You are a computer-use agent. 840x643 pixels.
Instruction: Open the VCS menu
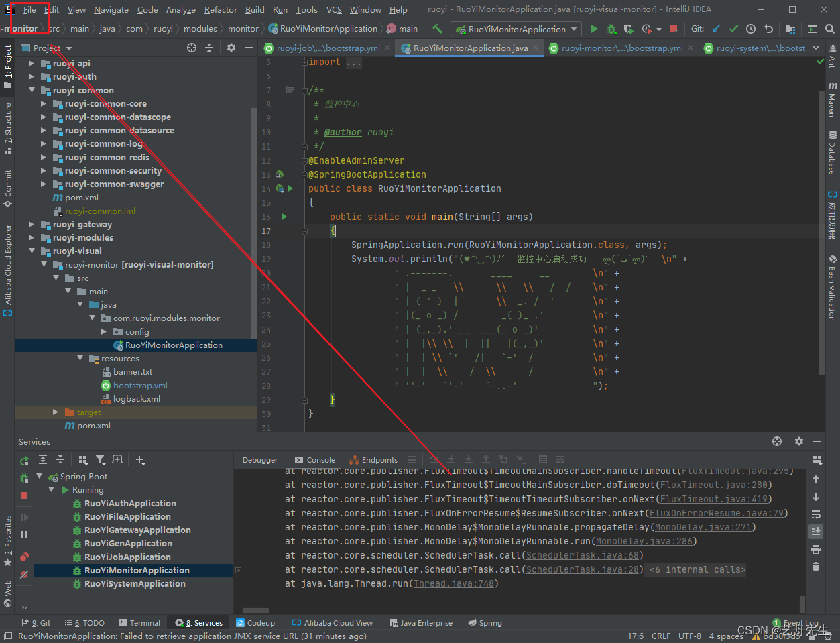[x=334, y=9]
